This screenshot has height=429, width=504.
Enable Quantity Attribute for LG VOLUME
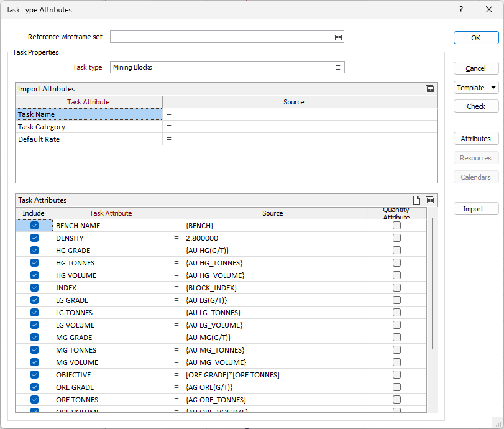coord(396,325)
